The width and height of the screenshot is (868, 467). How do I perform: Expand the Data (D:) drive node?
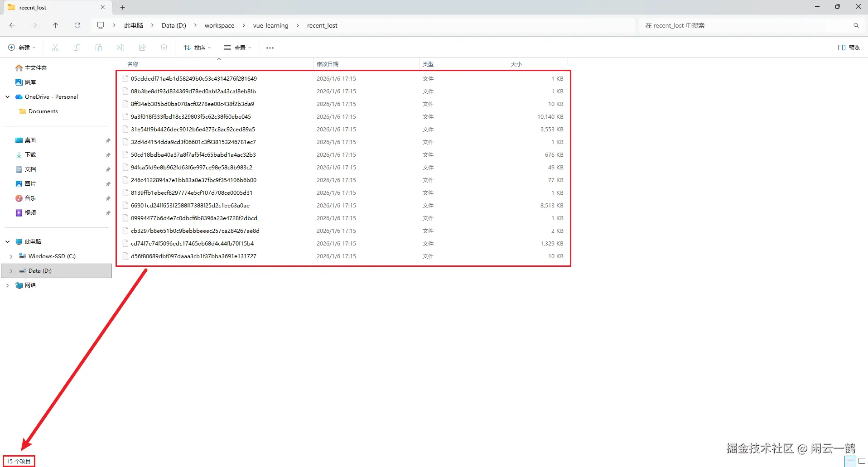[x=11, y=270]
